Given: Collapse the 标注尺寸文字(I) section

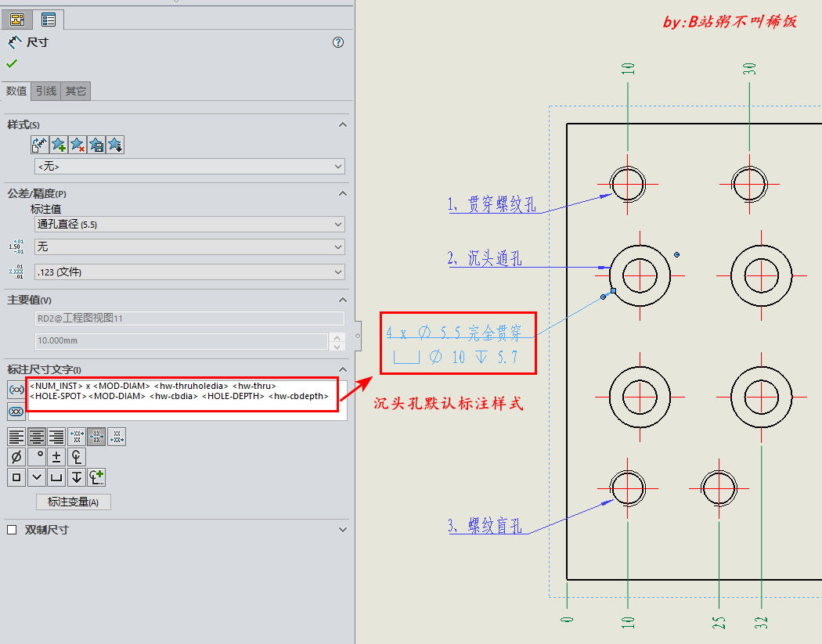Looking at the screenshot, I should coord(343,369).
